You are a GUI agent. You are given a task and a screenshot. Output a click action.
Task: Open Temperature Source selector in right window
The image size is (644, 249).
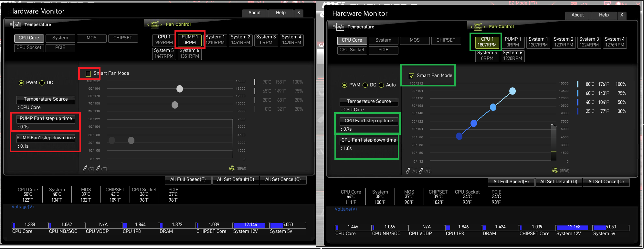[x=369, y=102]
